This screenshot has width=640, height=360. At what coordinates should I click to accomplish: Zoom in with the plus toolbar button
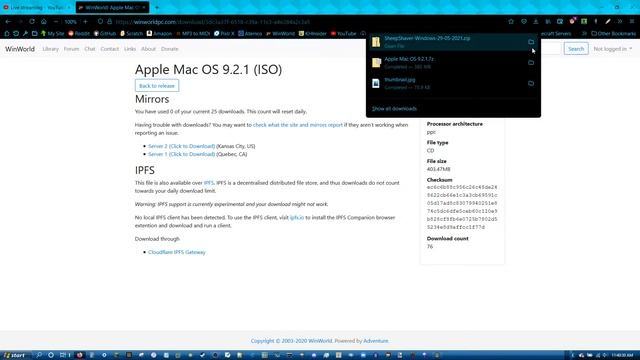coord(85,22)
